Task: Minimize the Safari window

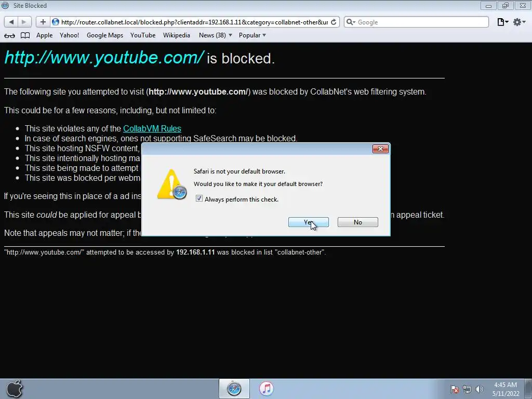Action: [x=488, y=6]
